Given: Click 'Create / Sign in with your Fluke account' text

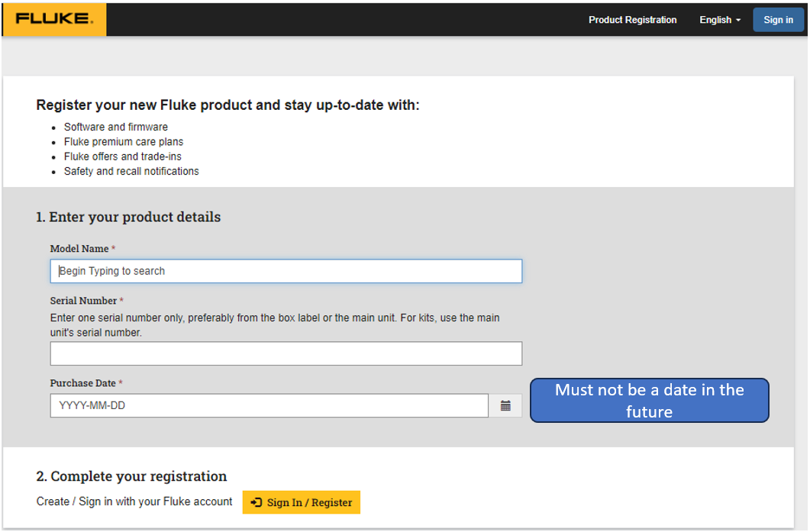Looking at the screenshot, I should point(134,501).
